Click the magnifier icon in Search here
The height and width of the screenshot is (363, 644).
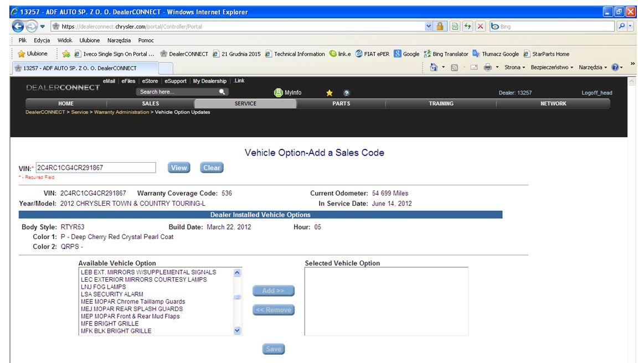pos(222,92)
